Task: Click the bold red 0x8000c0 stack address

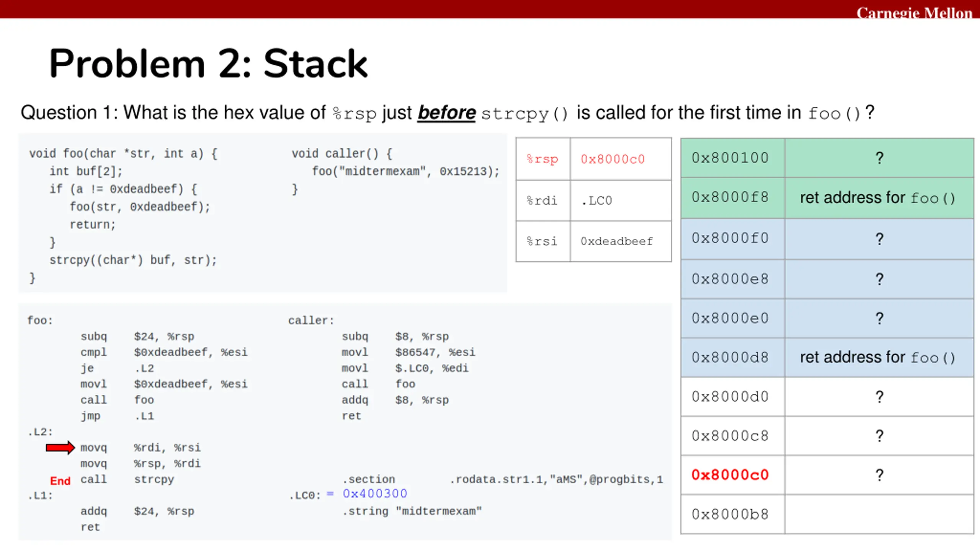Action: [730, 475]
